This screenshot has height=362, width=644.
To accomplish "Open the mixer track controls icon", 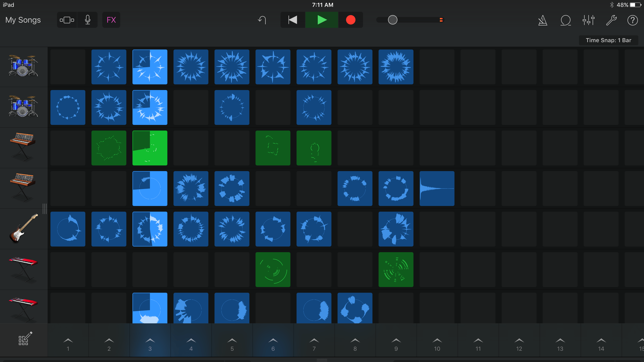I will coord(588,20).
